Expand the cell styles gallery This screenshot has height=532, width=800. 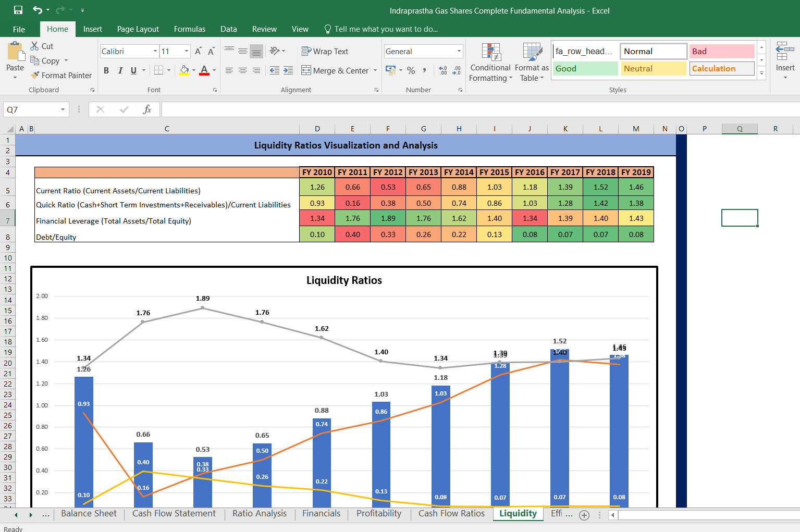pyautogui.click(x=761, y=73)
